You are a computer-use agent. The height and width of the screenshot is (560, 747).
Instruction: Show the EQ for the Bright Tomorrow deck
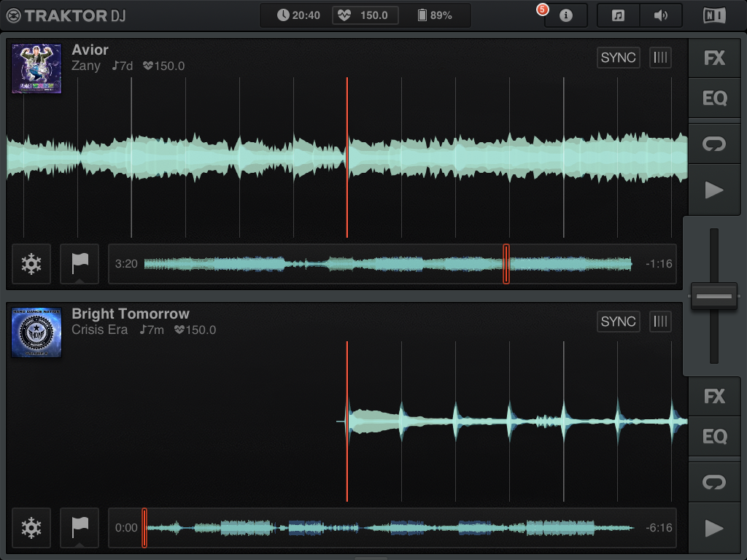pos(714,437)
